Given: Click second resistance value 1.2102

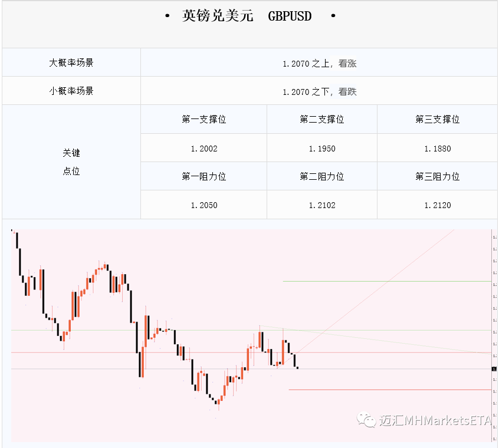Looking at the screenshot, I should (322, 205).
